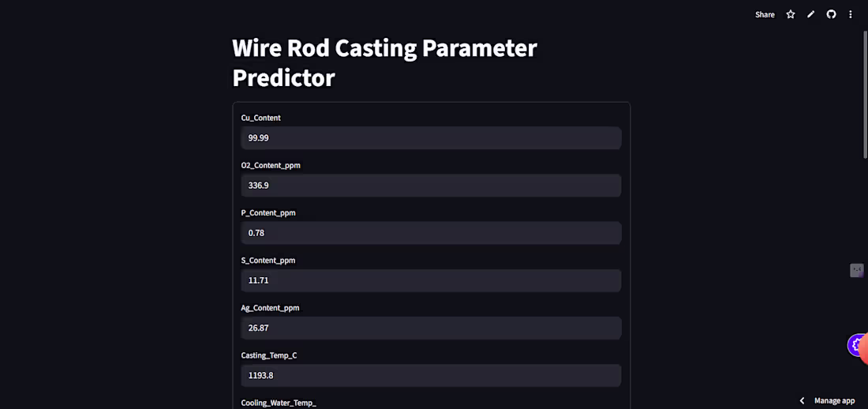The width and height of the screenshot is (868, 409).
Task: Open the Manage app panel
Action: [x=834, y=400]
